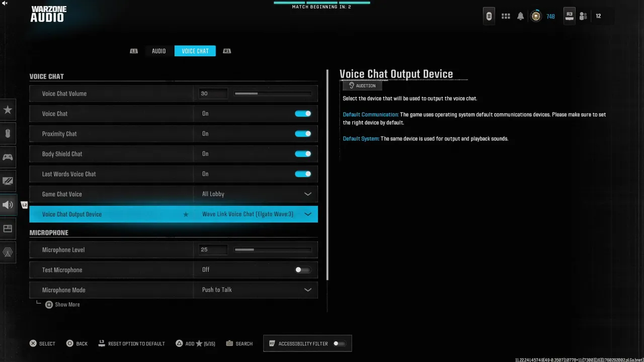
Task: Click Add favorite (5/15) label
Action: (x=200, y=344)
